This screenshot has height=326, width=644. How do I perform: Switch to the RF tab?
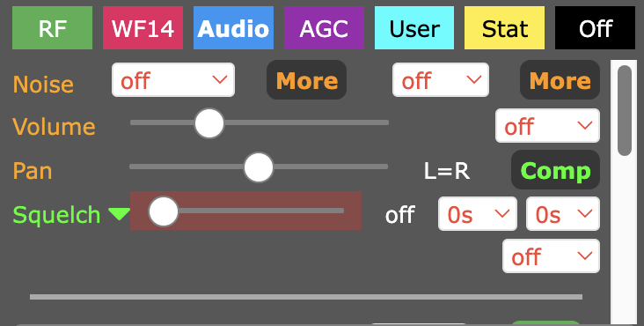(52, 28)
